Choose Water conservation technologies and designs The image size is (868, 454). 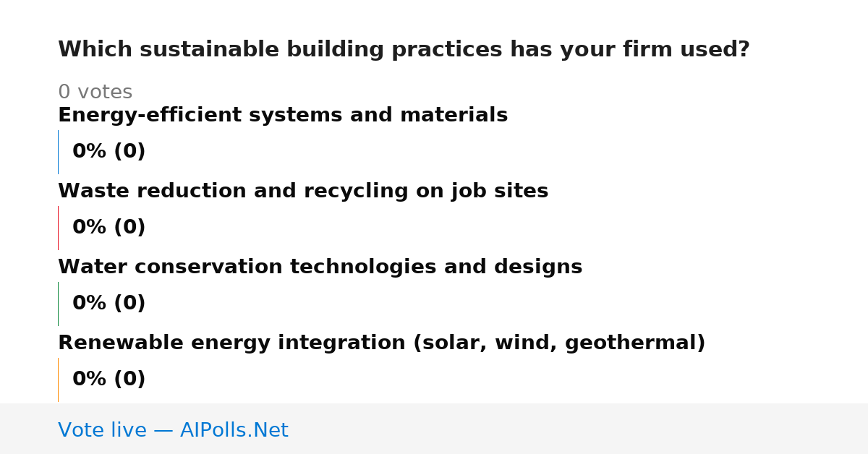tap(320, 267)
